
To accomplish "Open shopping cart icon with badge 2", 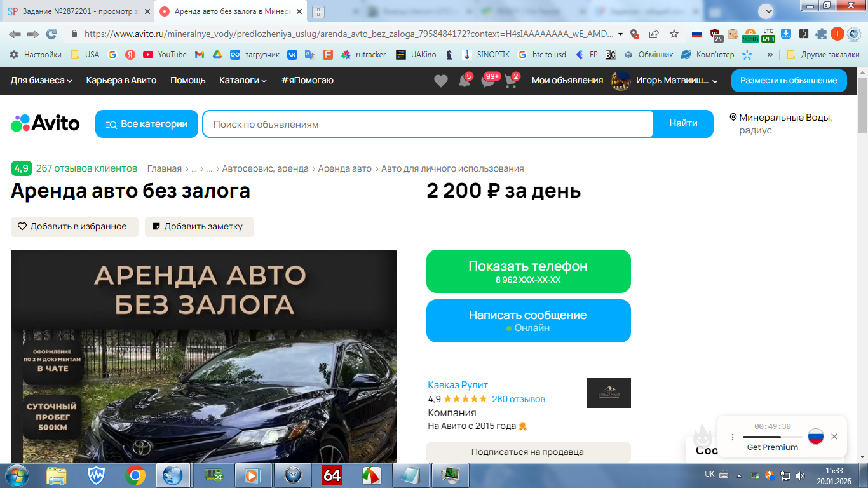I will (512, 81).
